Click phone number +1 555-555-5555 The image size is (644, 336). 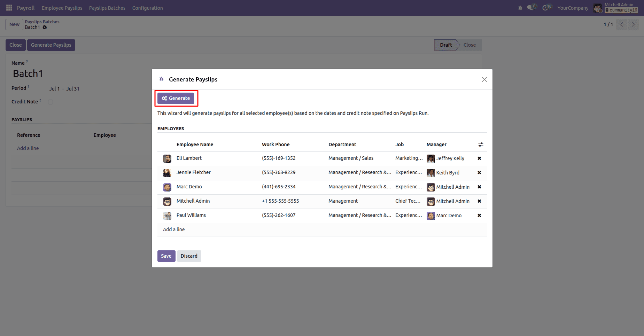tap(280, 201)
